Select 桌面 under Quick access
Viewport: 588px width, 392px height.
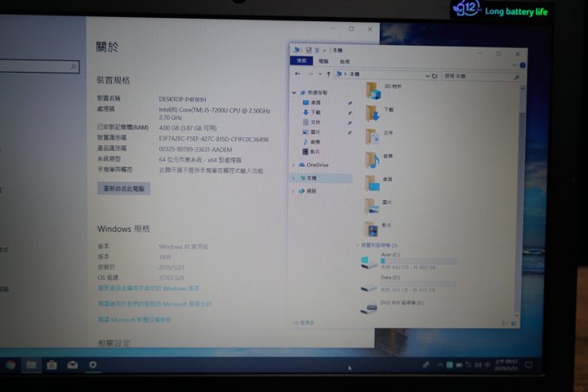pos(315,102)
